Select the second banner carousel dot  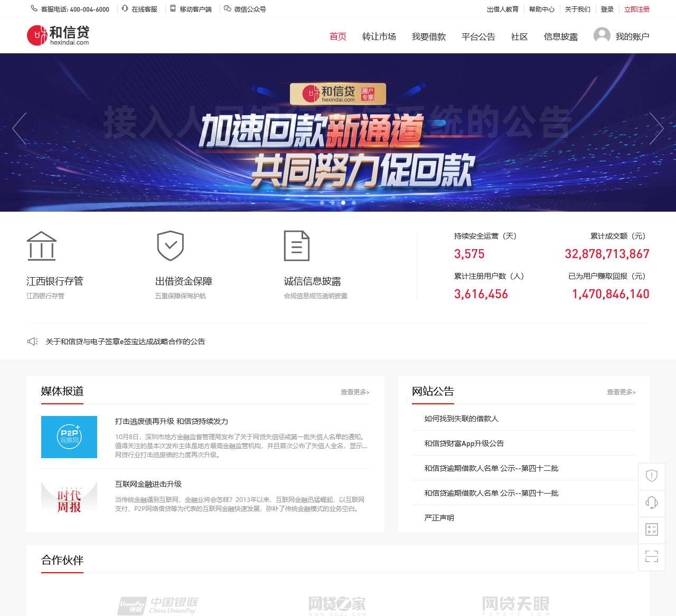pyautogui.click(x=332, y=203)
